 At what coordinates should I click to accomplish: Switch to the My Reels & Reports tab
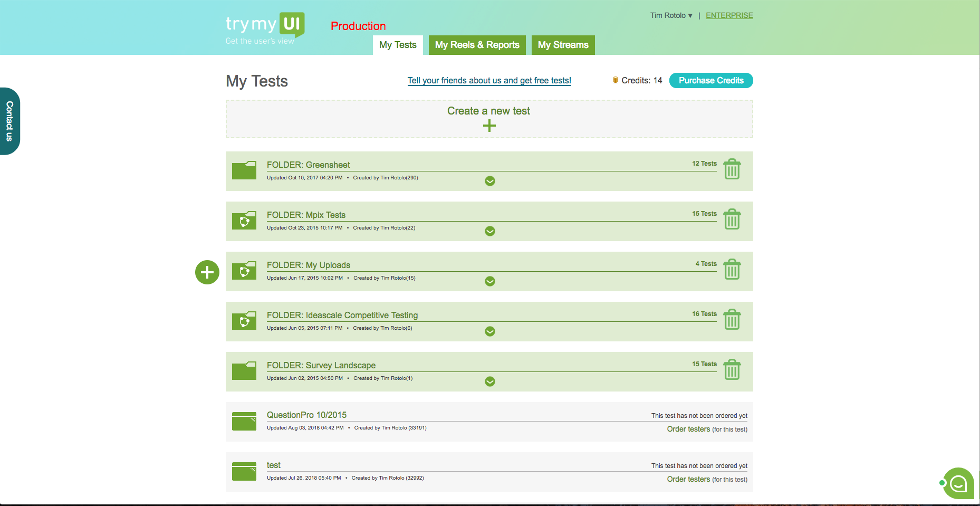pos(477,45)
